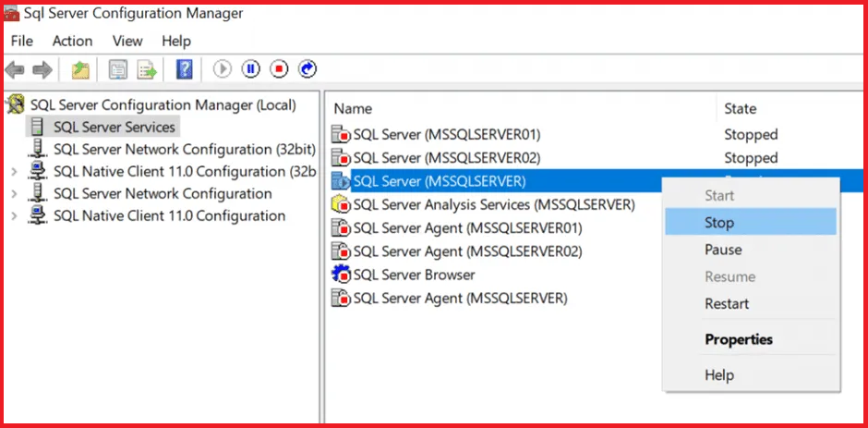Click the SQL Server Configuration Manager (Local) root icon
Image resolution: width=868 pixels, height=428 pixels.
(16, 104)
